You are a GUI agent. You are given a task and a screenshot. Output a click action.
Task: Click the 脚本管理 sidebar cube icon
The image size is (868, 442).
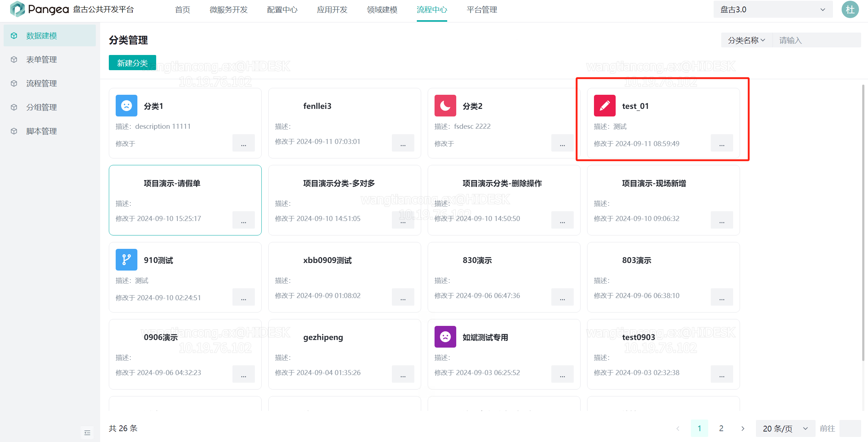(14, 131)
